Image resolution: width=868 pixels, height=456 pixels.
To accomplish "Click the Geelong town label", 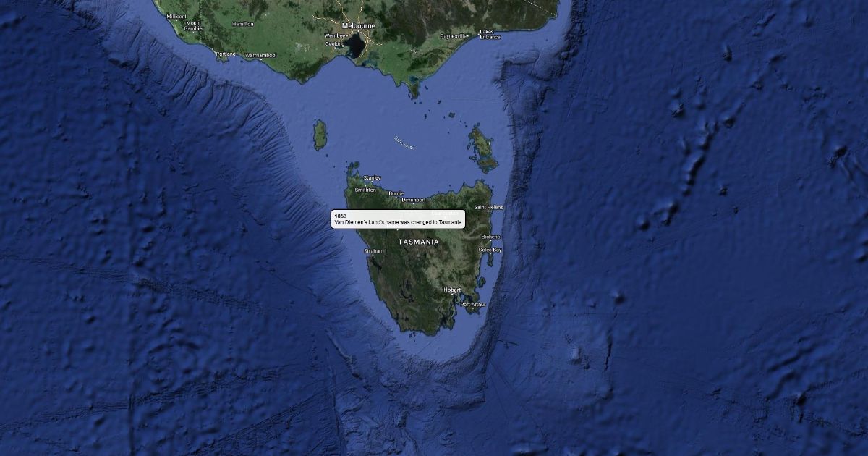I will point(335,44).
